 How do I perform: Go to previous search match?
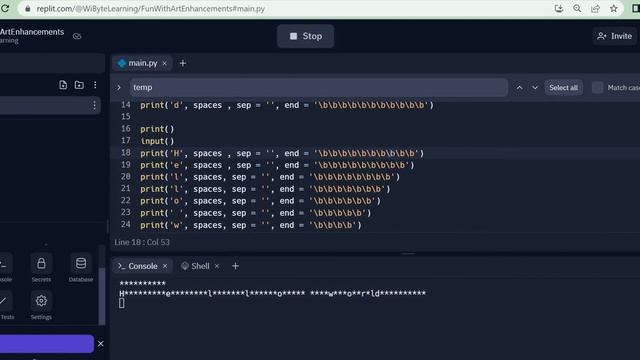click(x=519, y=88)
